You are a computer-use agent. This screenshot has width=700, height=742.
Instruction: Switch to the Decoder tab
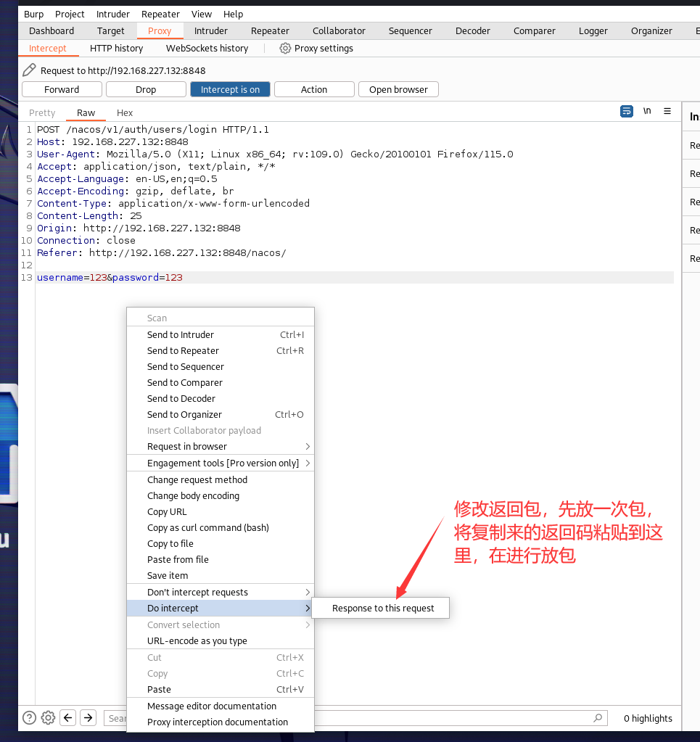[x=473, y=30]
